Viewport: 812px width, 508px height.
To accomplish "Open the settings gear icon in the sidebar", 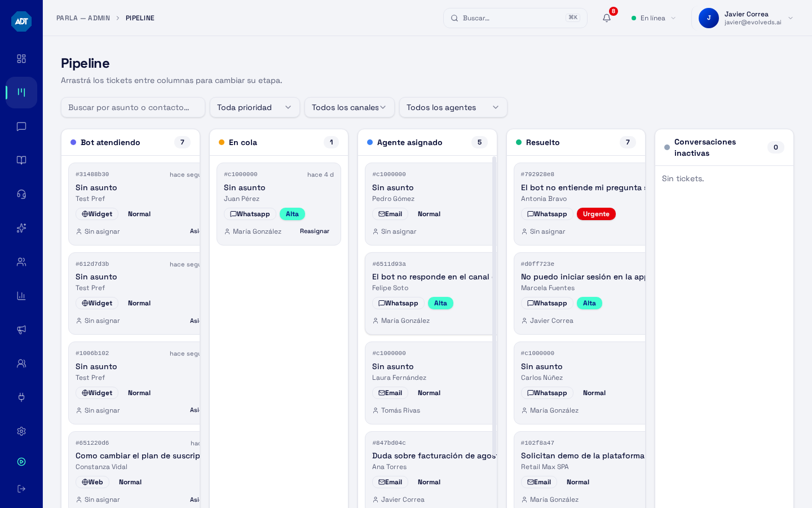I will (21, 431).
